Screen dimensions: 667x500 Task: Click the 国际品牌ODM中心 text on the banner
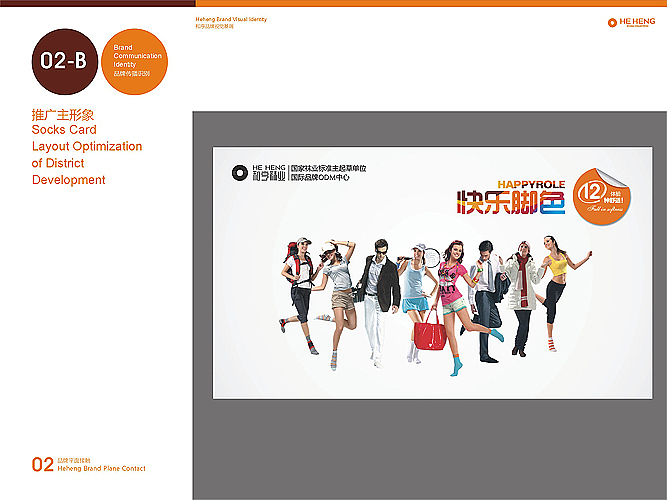[x=320, y=177]
